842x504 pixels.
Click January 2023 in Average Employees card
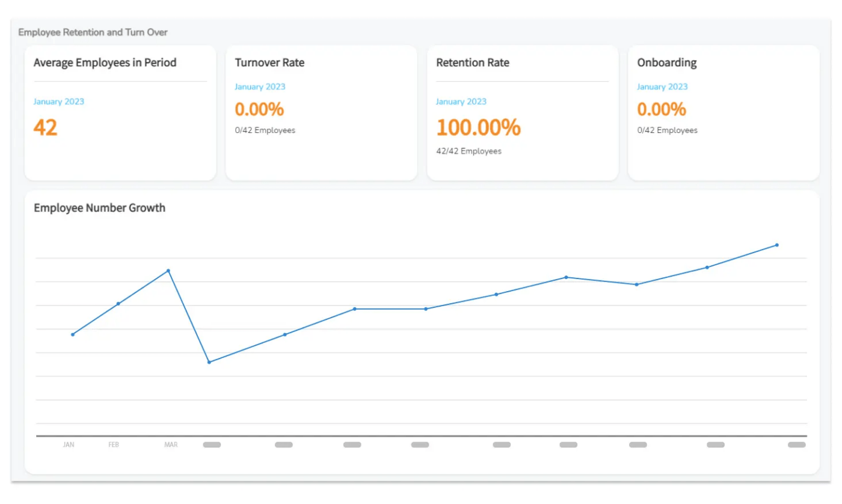click(59, 102)
